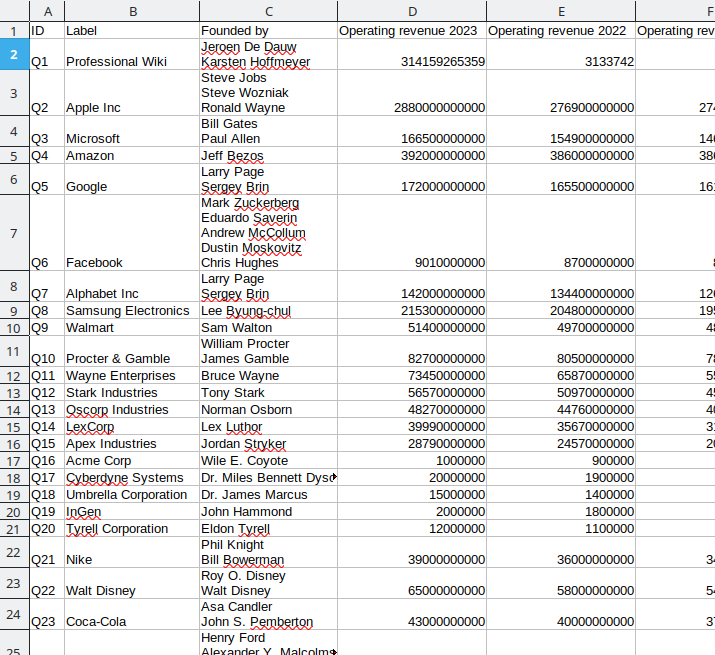The width and height of the screenshot is (715, 655).
Task: Click the 'Label' header cell
Action: pos(132,31)
